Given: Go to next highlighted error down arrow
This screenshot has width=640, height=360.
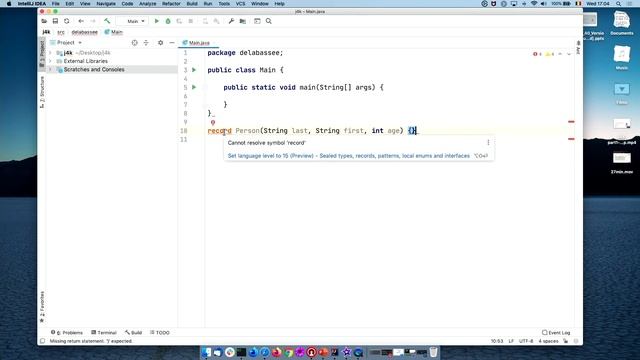Looking at the screenshot, I should tap(569, 54).
